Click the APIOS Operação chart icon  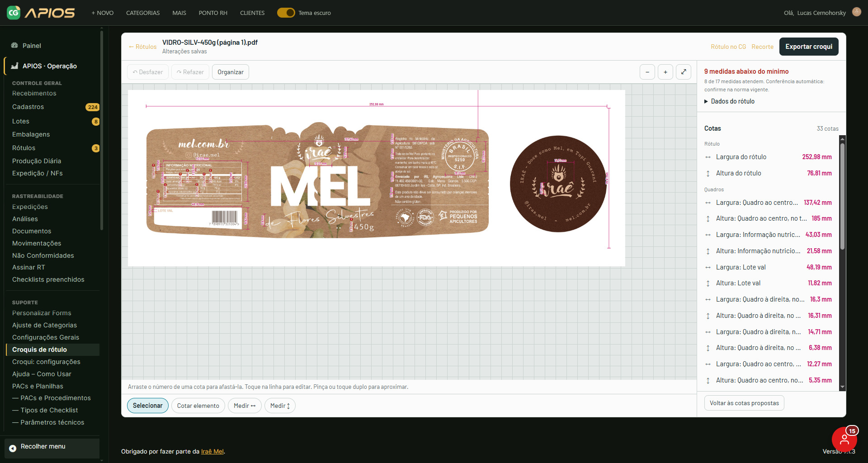click(14, 66)
